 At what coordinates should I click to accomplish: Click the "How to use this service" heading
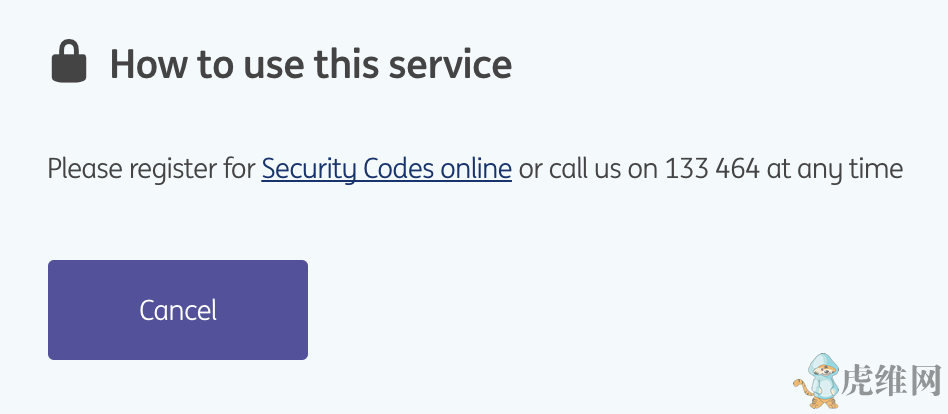click(x=310, y=65)
